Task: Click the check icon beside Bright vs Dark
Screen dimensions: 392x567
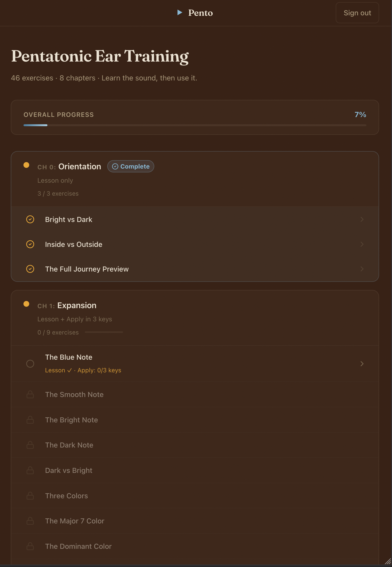Action: coord(30,219)
